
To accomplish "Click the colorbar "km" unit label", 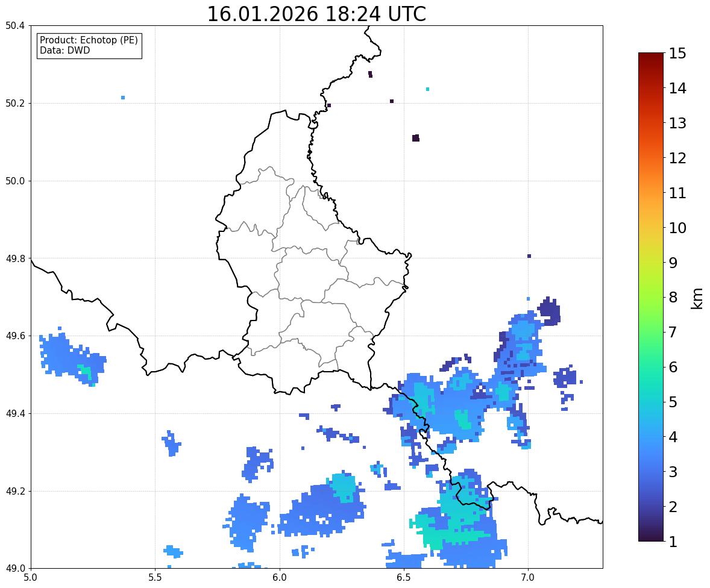I will (697, 299).
